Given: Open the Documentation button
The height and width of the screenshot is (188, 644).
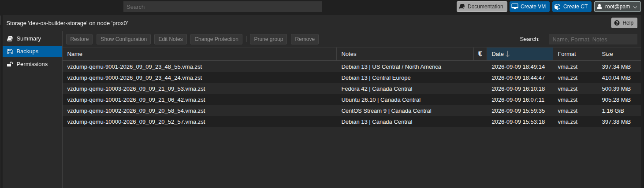Looking at the screenshot, I should [482, 7].
